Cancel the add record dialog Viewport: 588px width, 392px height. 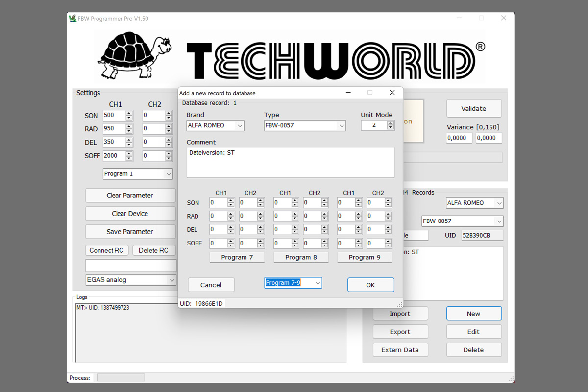(x=211, y=285)
